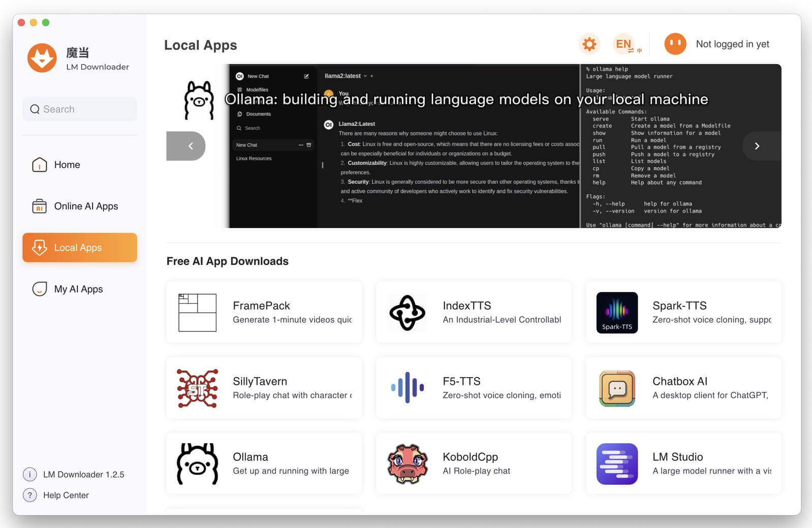The height and width of the screenshot is (528, 812).
Task: Click 'AI Role-play chat' description
Action: [x=476, y=471]
